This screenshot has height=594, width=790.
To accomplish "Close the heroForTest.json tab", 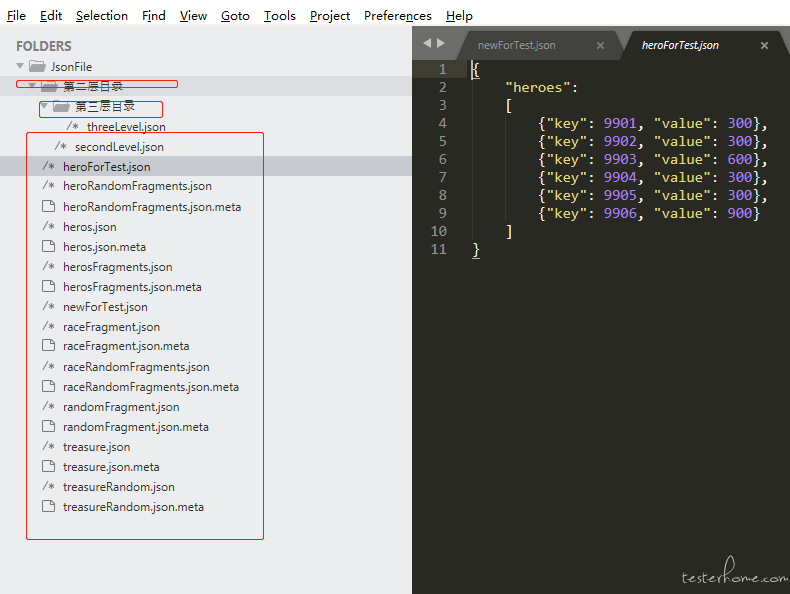I will pyautogui.click(x=764, y=45).
